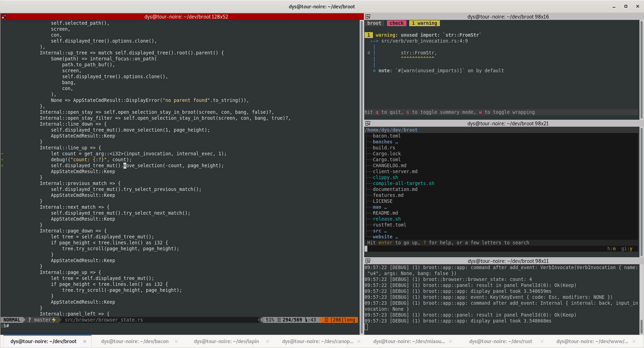644x348 pixels.
Task: Click the 'no parent found' string
Action: [186, 100]
